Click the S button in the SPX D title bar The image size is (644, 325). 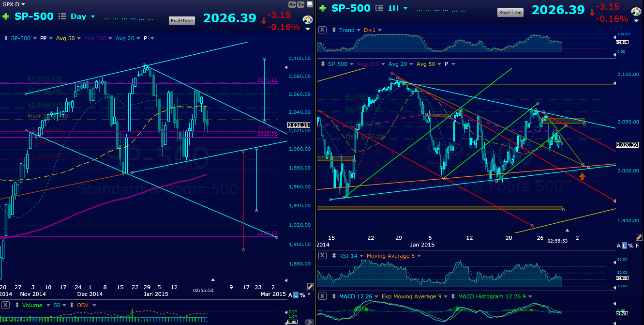point(292,4)
